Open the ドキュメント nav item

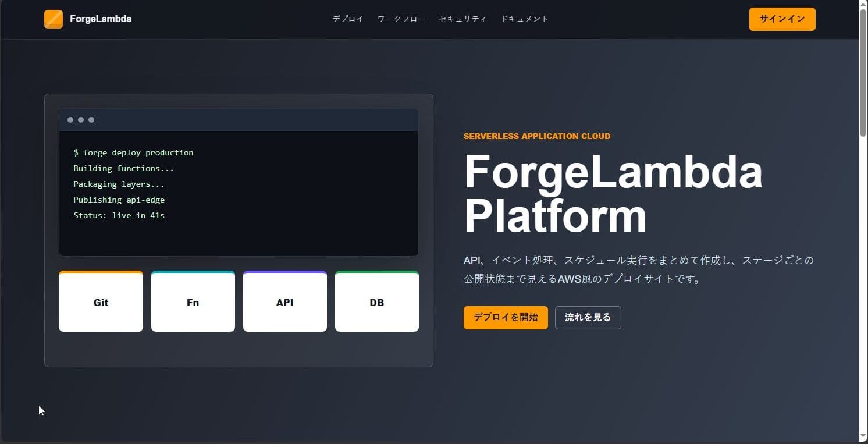[525, 19]
